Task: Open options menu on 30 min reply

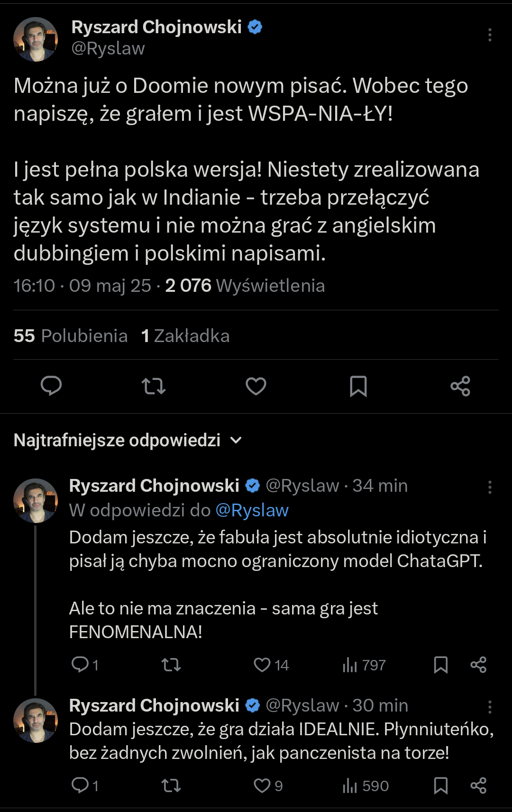Action: 490,707
